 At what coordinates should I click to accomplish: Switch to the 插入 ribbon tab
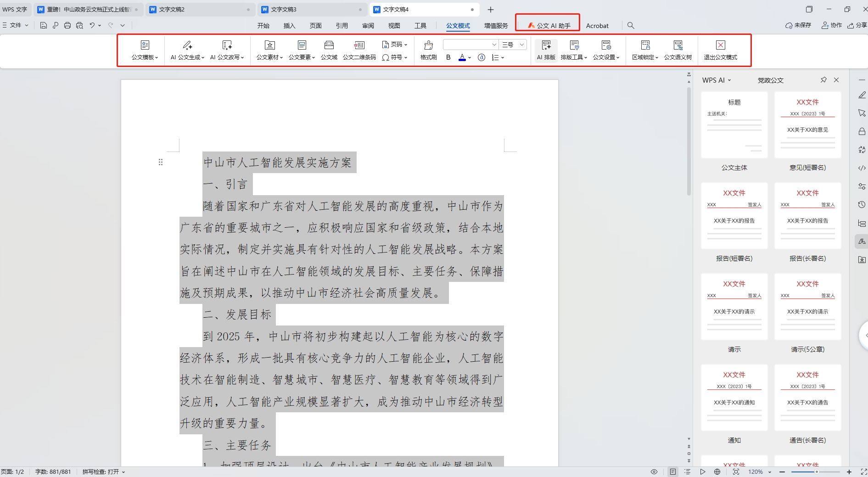[x=290, y=26]
